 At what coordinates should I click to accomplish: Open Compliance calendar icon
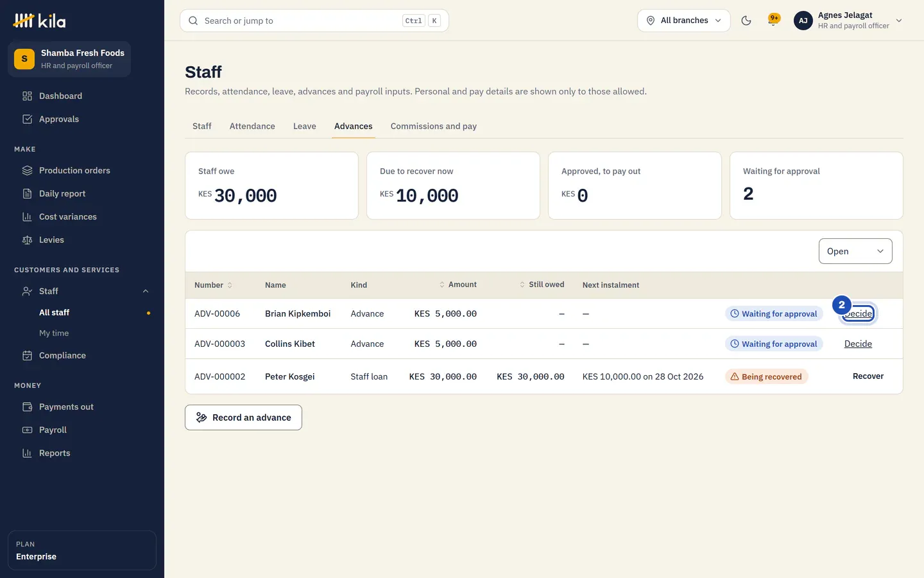27,355
